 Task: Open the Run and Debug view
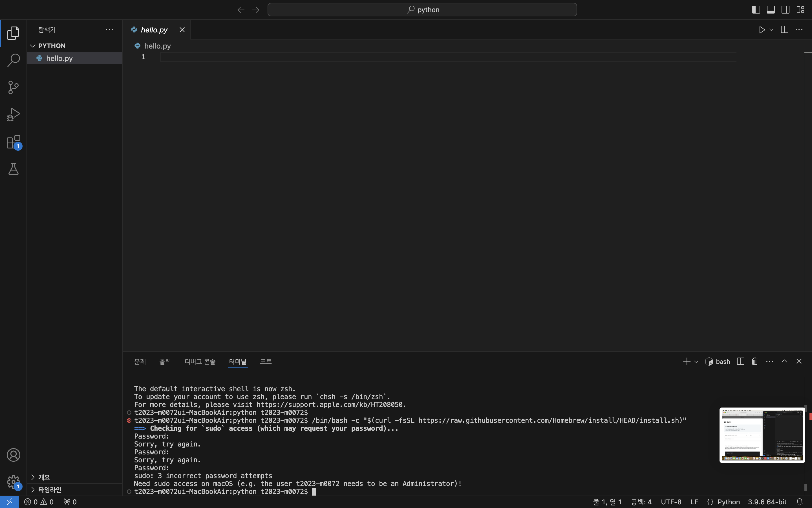coord(13,115)
